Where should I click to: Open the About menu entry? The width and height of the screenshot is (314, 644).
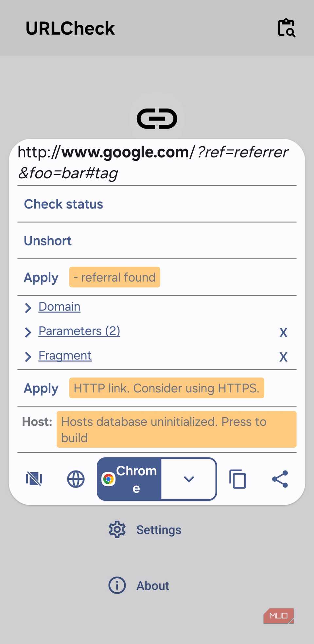tap(152, 585)
